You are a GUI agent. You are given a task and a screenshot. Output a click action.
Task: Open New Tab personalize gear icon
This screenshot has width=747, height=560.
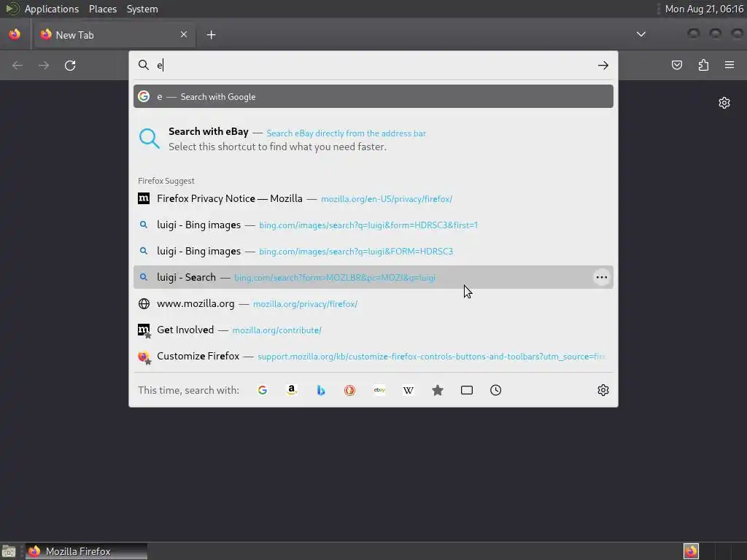724,103
